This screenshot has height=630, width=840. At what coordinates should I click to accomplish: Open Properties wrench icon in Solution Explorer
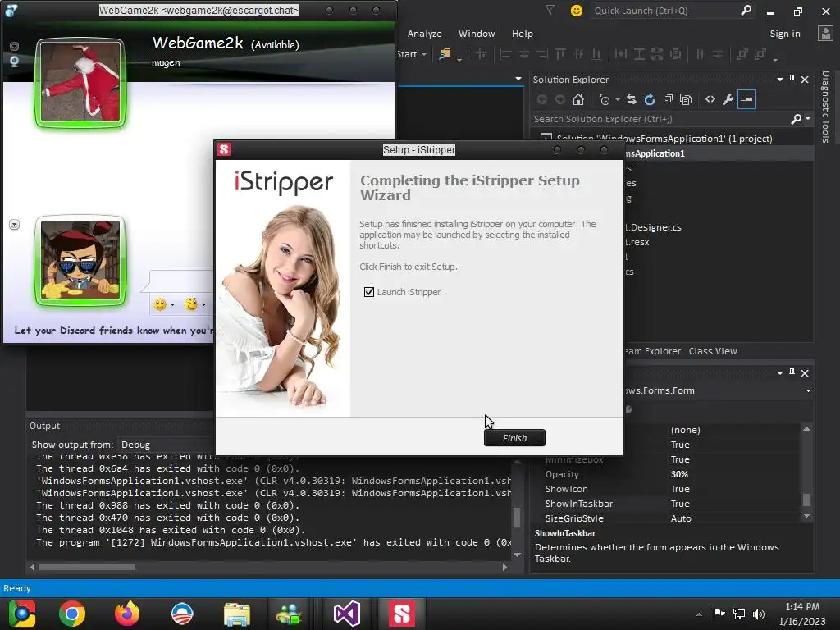pyautogui.click(x=728, y=99)
